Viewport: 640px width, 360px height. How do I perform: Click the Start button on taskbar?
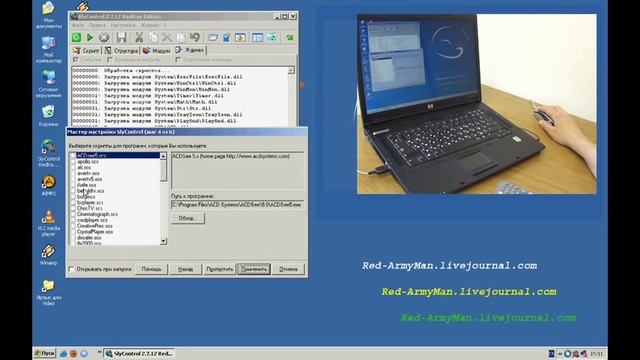44,353
